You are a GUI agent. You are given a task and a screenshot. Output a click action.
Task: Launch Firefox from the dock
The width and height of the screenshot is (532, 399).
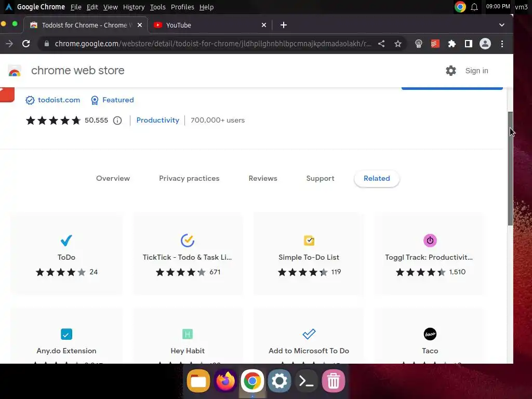coord(225,381)
